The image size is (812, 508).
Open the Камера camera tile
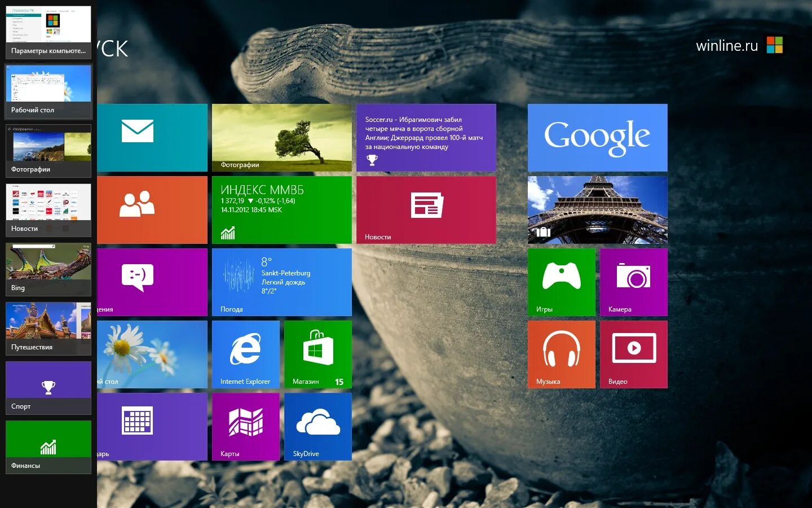coord(634,282)
